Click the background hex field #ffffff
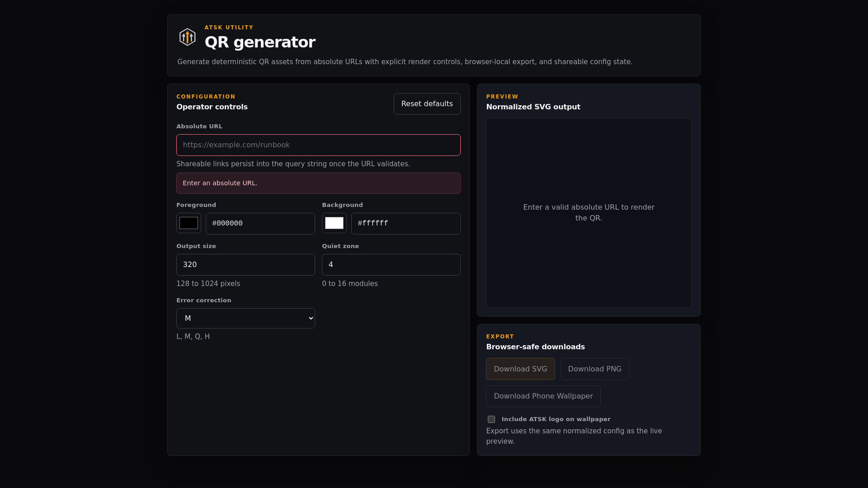 click(x=406, y=224)
